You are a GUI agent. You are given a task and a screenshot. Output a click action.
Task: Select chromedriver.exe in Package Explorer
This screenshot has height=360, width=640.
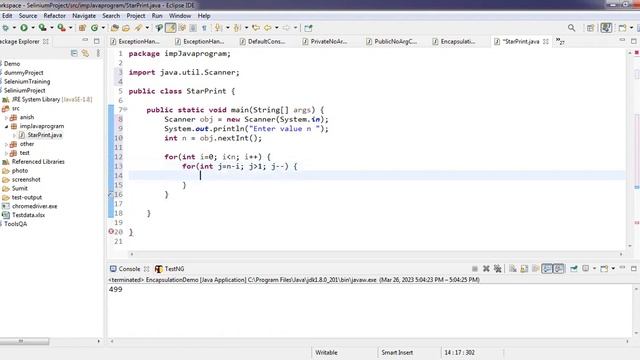tap(30, 206)
